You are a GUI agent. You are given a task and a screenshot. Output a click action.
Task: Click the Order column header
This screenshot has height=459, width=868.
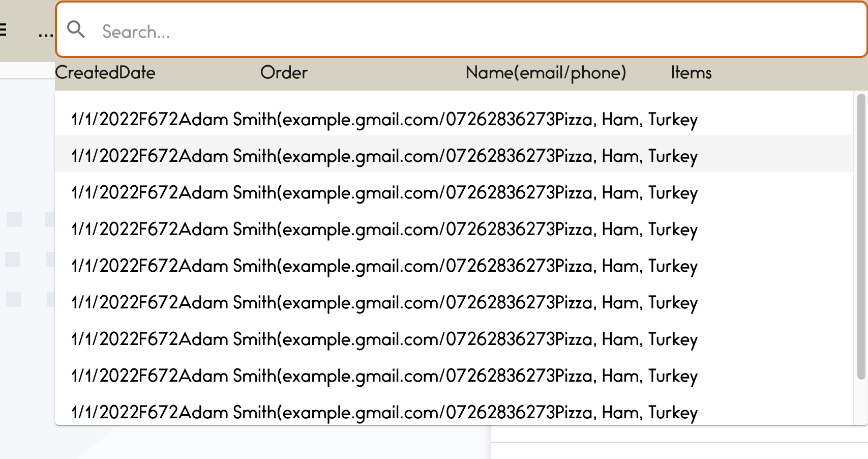[284, 72]
